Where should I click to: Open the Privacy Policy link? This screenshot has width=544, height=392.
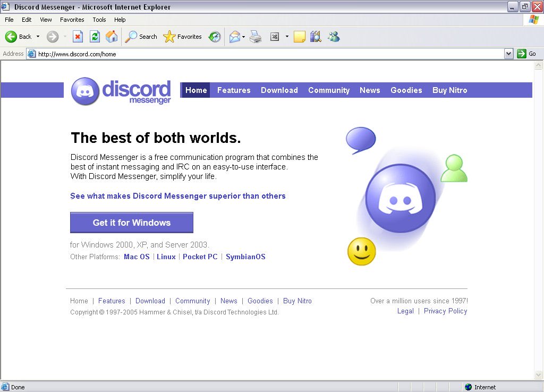[x=446, y=311]
